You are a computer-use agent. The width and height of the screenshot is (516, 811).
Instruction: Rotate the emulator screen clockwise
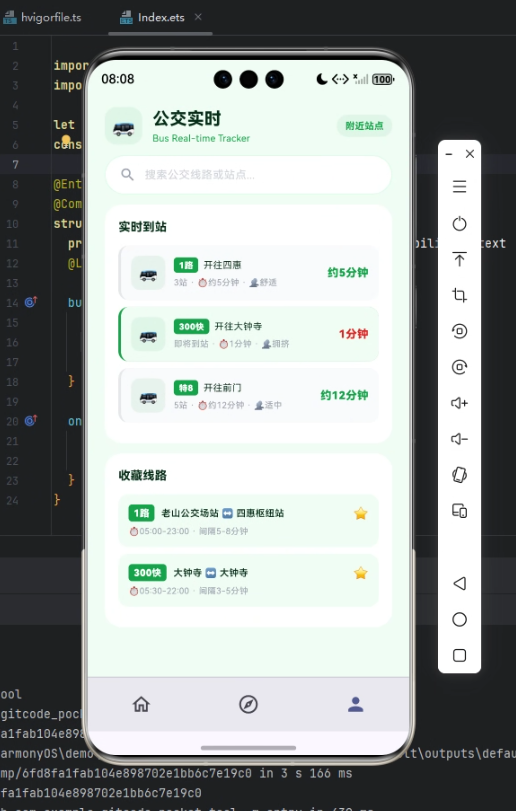pos(459,367)
